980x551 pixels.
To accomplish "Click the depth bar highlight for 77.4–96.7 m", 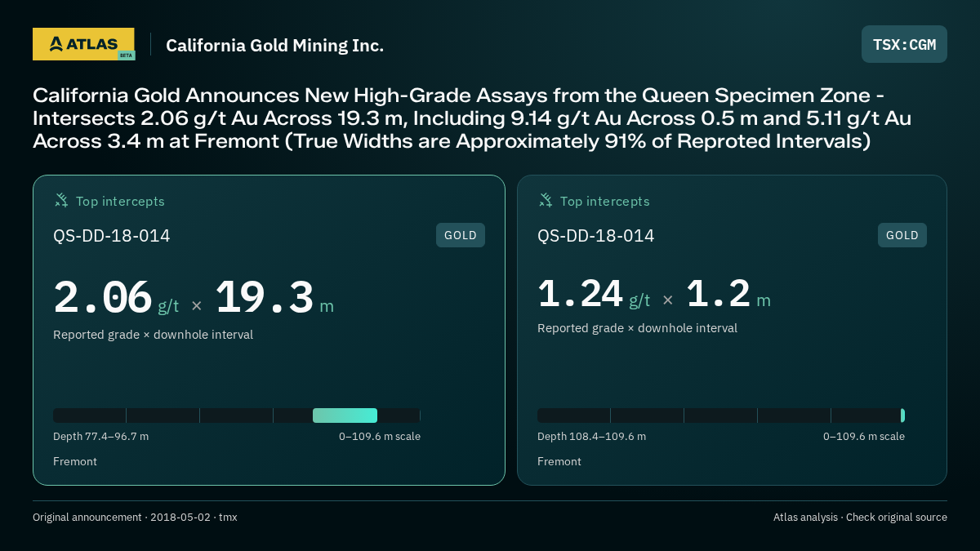I will [x=345, y=415].
